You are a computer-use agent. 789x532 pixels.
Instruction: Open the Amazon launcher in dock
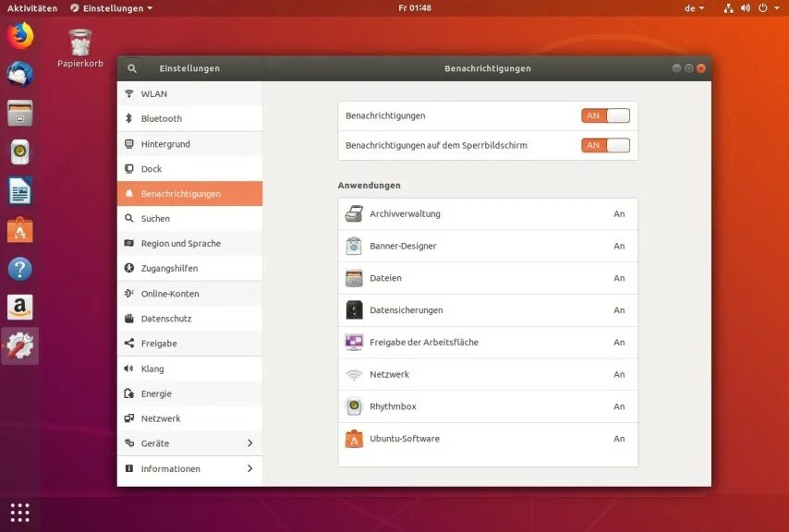coord(20,308)
